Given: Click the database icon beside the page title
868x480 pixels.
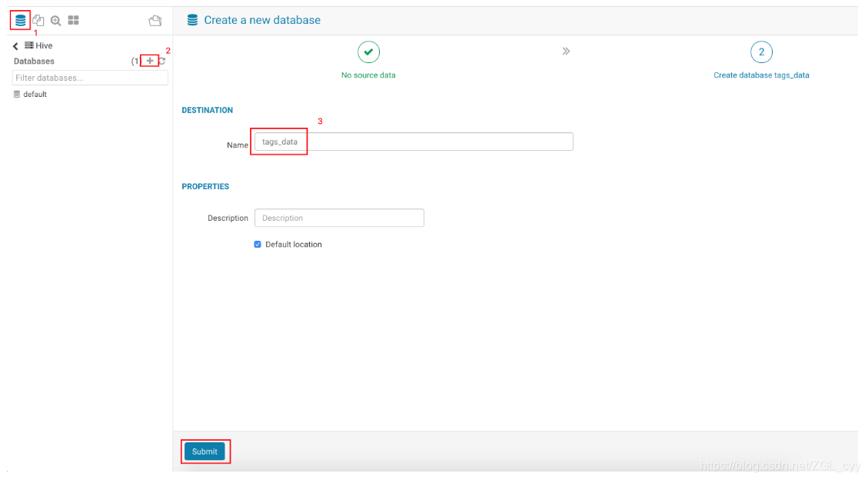Looking at the screenshot, I should point(192,20).
